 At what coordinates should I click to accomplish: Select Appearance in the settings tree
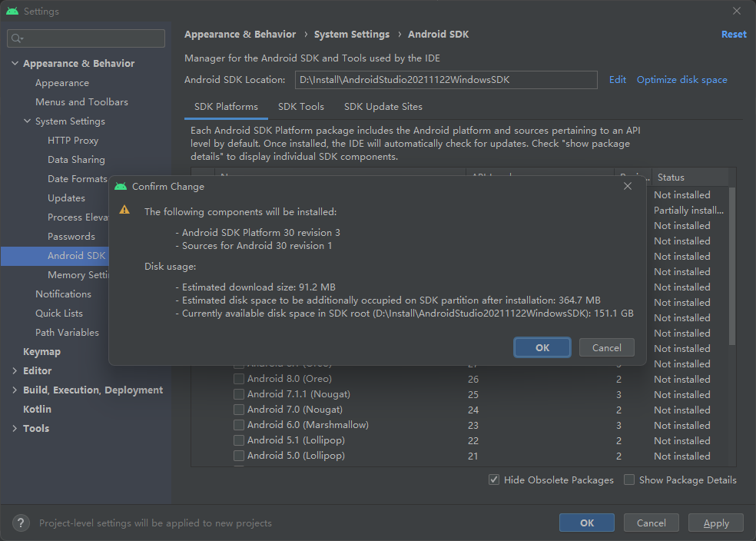62,83
